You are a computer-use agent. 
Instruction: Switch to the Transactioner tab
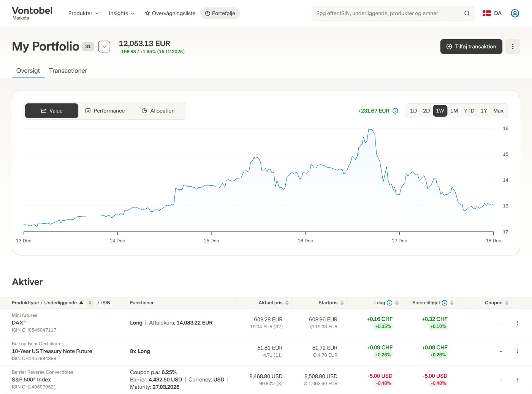pos(68,71)
